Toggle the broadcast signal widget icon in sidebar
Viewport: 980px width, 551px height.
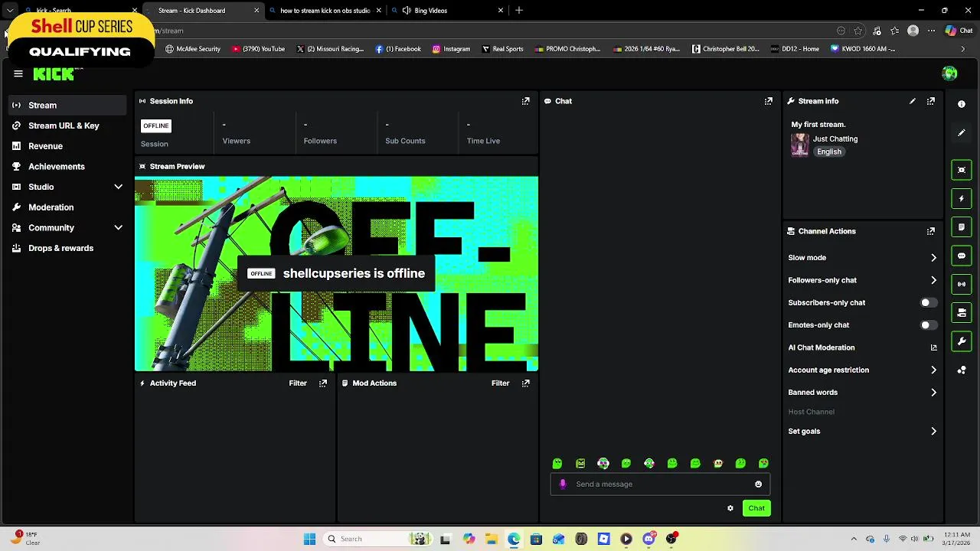[962, 284]
